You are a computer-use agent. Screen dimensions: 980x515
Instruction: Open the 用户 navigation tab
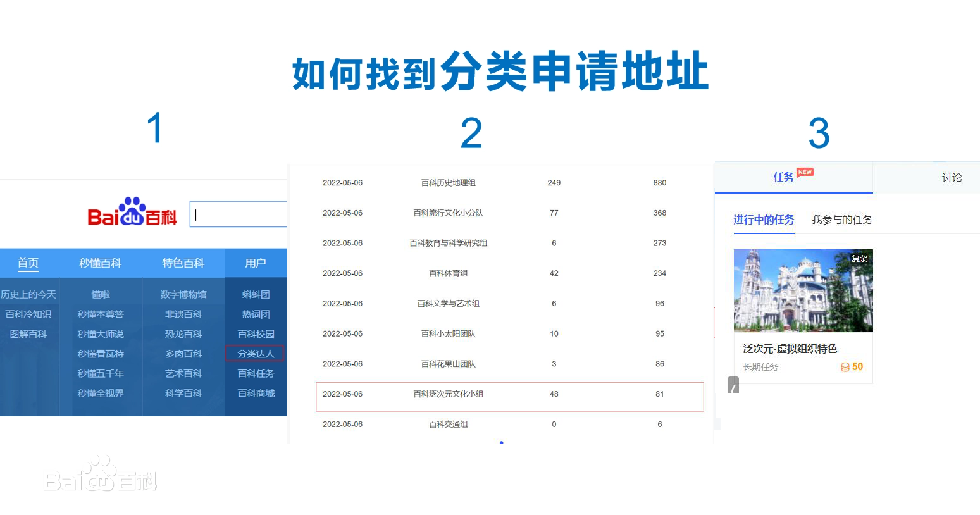point(256,263)
